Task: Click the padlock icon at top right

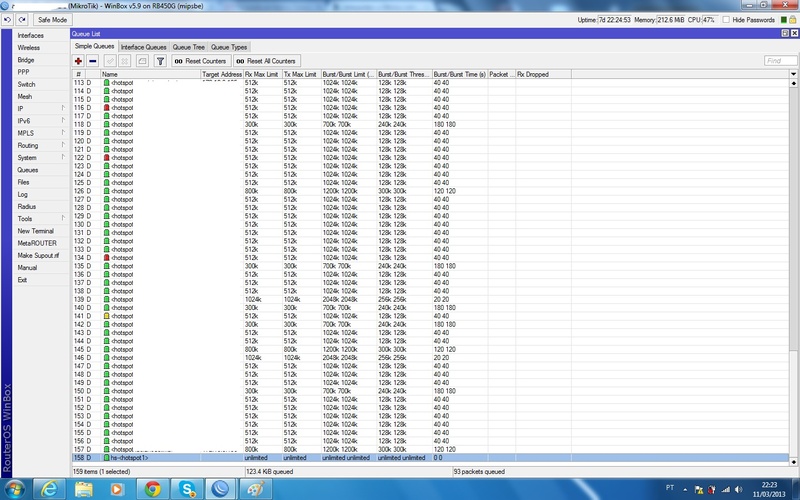Action: 793,20
